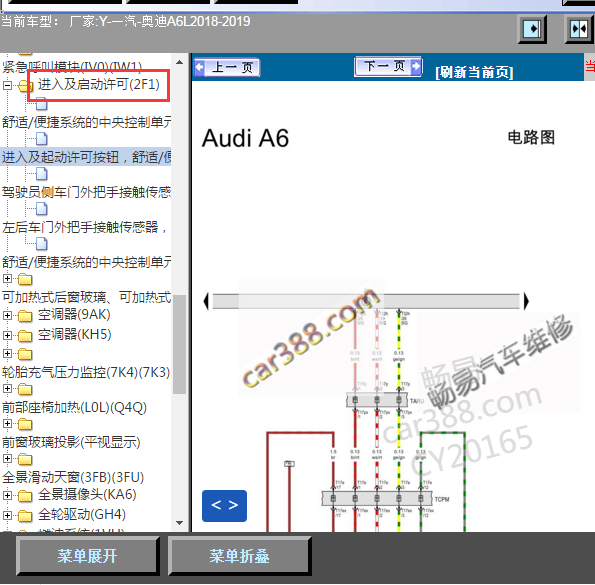Screen dimensions: 595x585
Task: Click Audi A6 heading text
Action: pos(246,138)
